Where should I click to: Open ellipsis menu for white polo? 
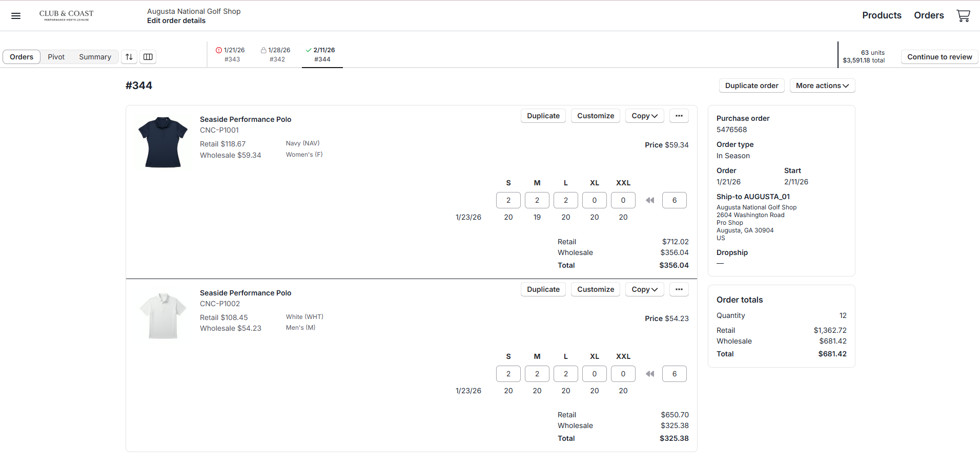679,289
